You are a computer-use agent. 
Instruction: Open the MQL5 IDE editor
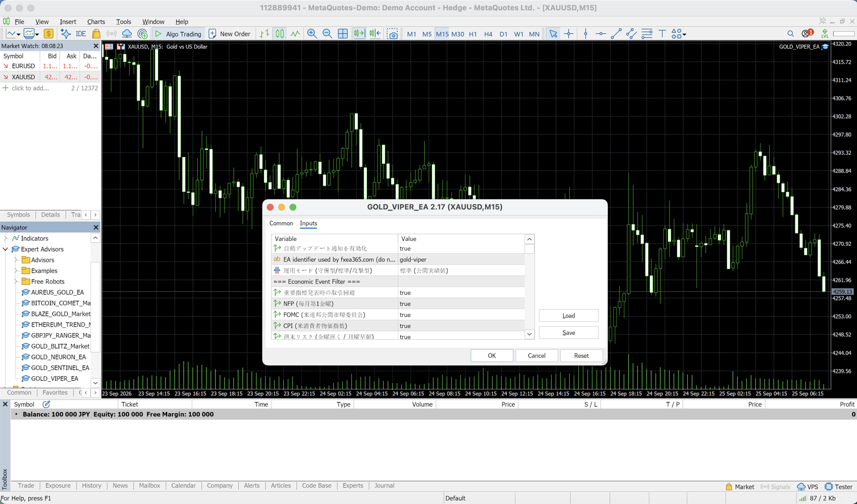[x=81, y=34]
